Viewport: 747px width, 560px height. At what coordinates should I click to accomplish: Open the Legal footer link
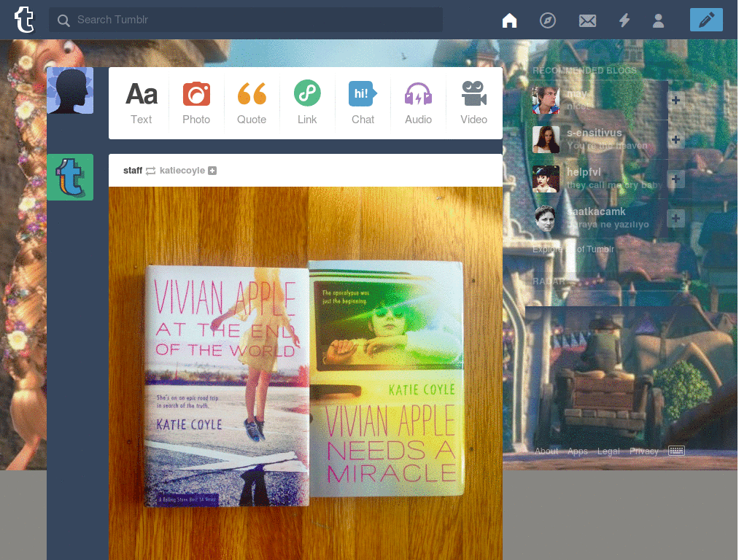pos(608,451)
